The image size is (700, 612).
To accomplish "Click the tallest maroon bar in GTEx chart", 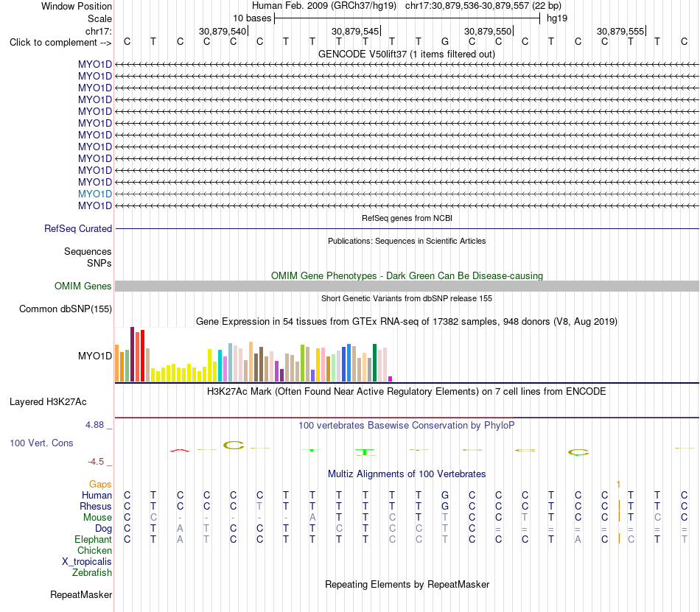I will 132,354.
